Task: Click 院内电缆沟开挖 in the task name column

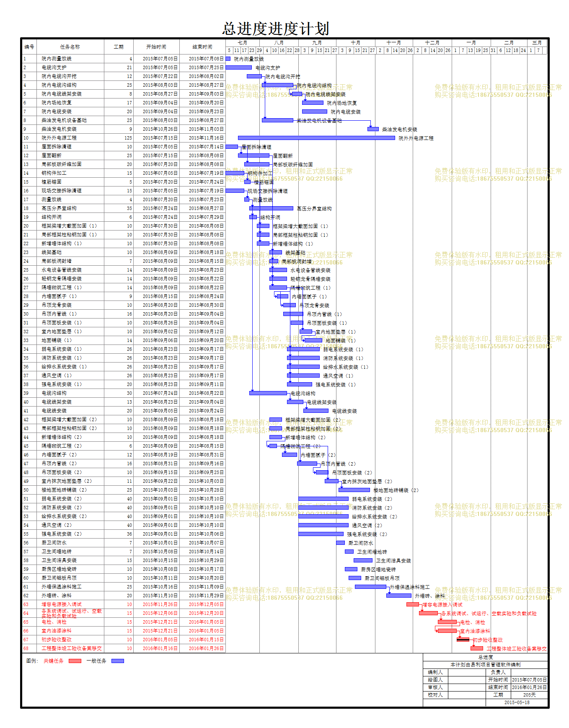Action: 59,76
